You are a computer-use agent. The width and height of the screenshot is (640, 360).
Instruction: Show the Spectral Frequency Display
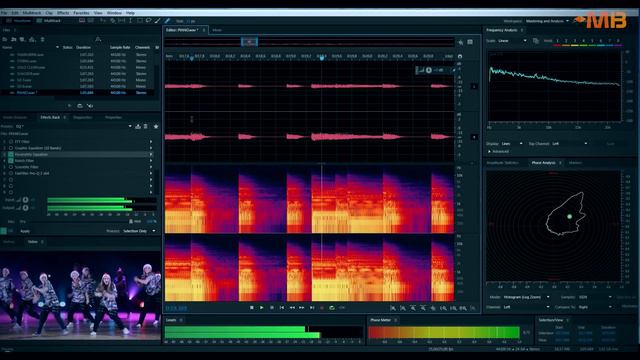(82, 20)
